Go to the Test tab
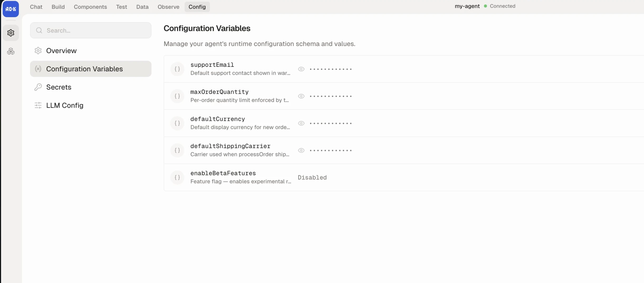This screenshot has width=644, height=283. [x=122, y=7]
